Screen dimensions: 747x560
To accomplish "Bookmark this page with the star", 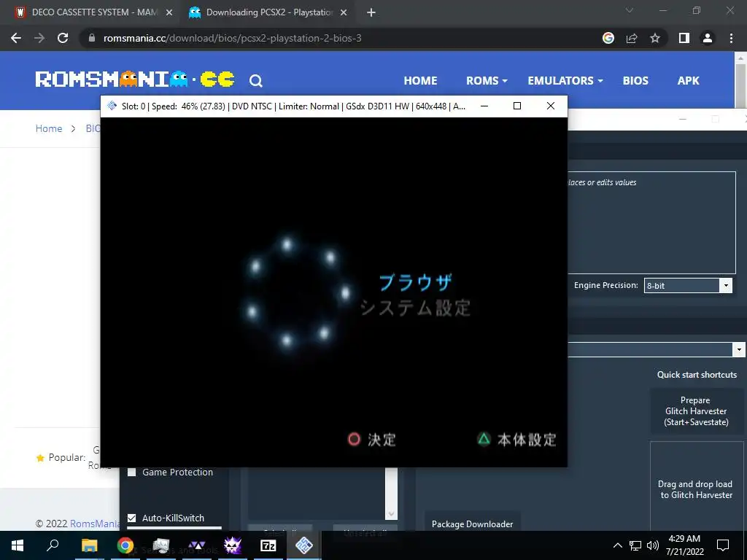I will pyautogui.click(x=655, y=38).
